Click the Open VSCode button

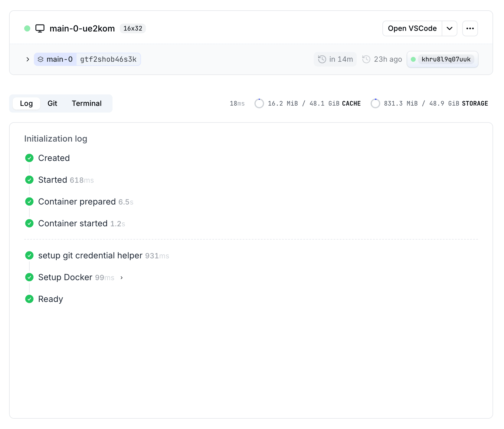(x=412, y=28)
